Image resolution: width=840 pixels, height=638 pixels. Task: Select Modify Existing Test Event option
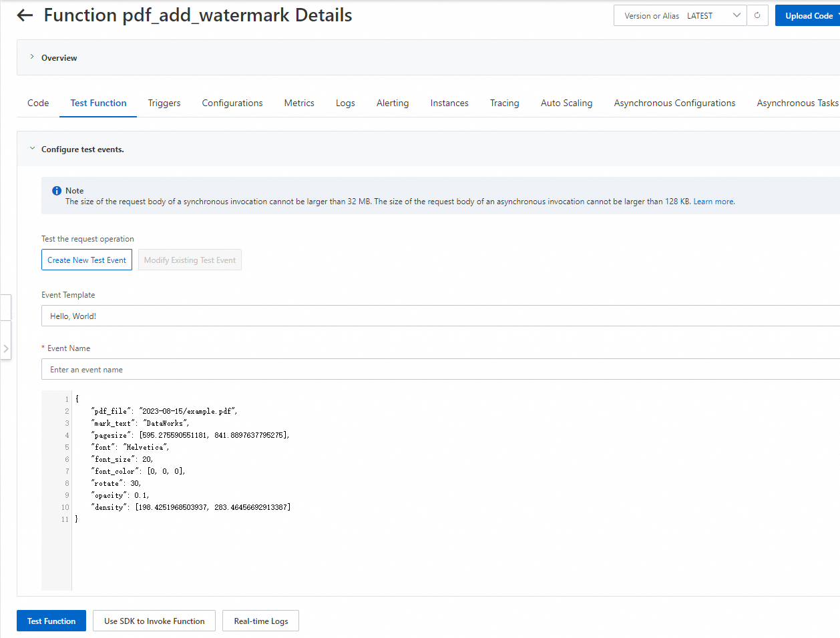[190, 260]
